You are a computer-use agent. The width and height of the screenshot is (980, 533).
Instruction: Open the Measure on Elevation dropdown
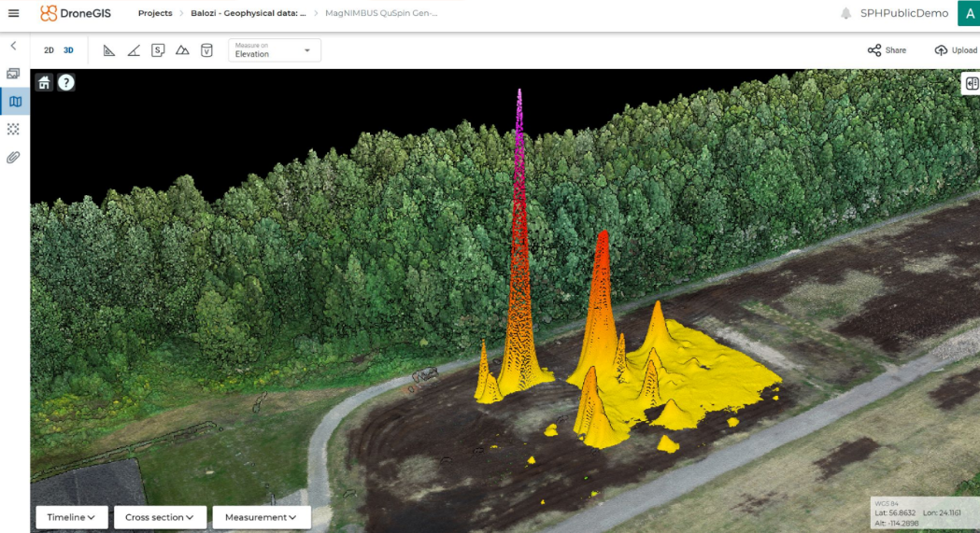[275, 50]
